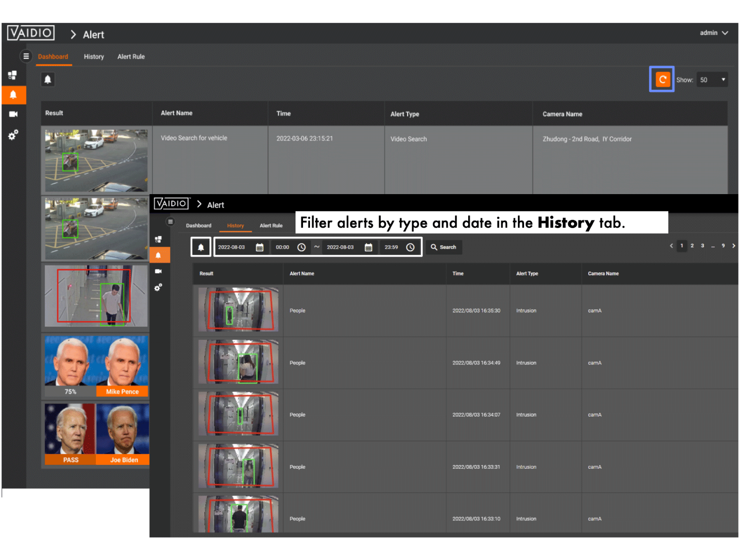Open clock picker for end time
Image resolution: width=740 pixels, height=560 pixels.
(x=410, y=248)
